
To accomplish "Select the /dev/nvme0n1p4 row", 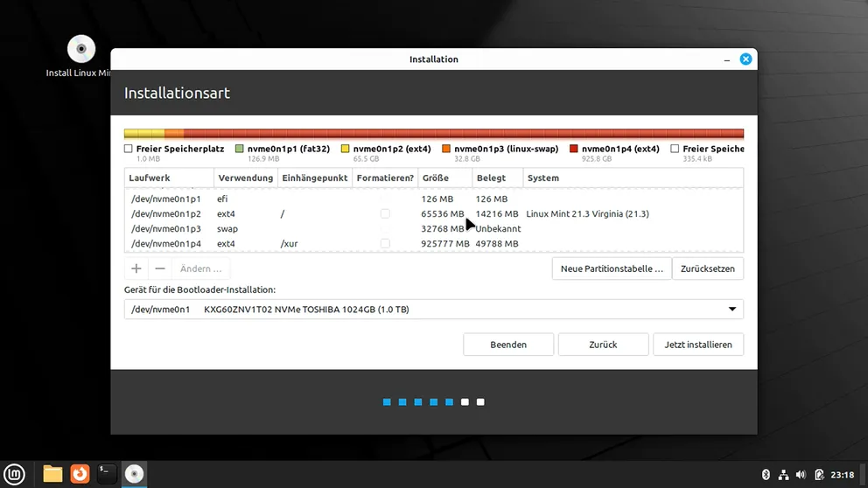I will [434, 243].
